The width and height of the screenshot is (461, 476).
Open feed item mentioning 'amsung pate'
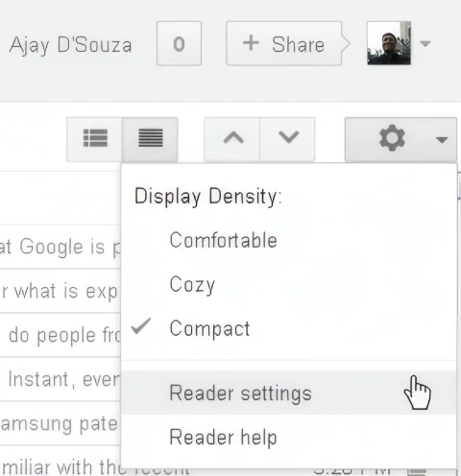tap(61, 423)
